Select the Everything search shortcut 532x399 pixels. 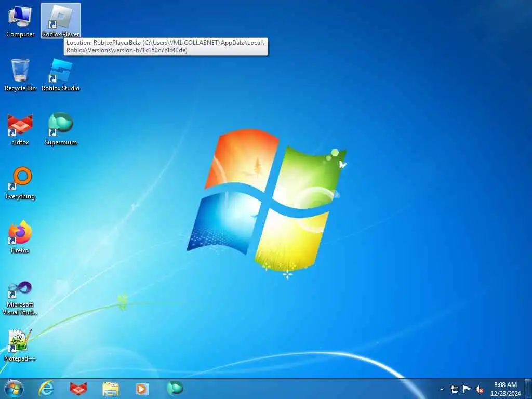pyautogui.click(x=20, y=183)
